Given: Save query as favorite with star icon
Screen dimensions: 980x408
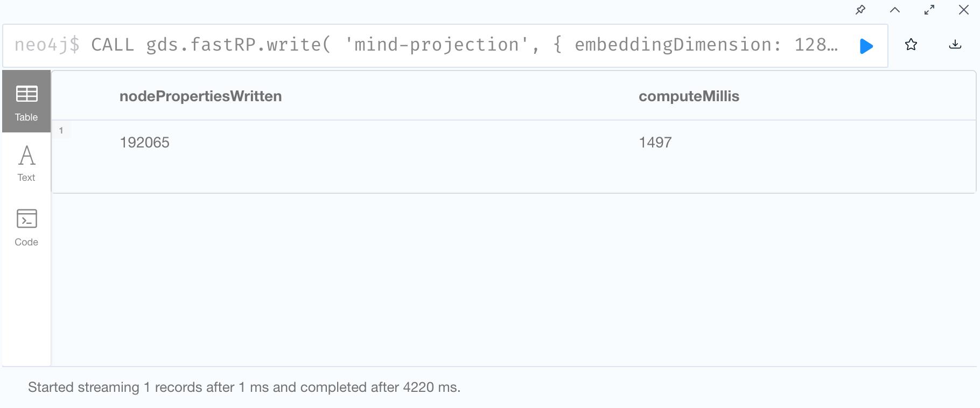Looking at the screenshot, I should 911,45.
